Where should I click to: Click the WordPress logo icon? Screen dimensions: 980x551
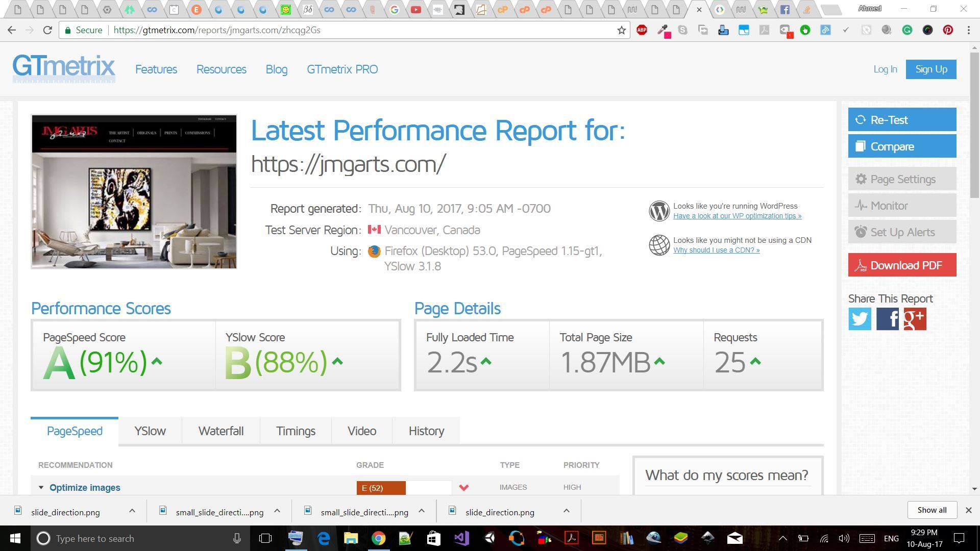pos(659,211)
